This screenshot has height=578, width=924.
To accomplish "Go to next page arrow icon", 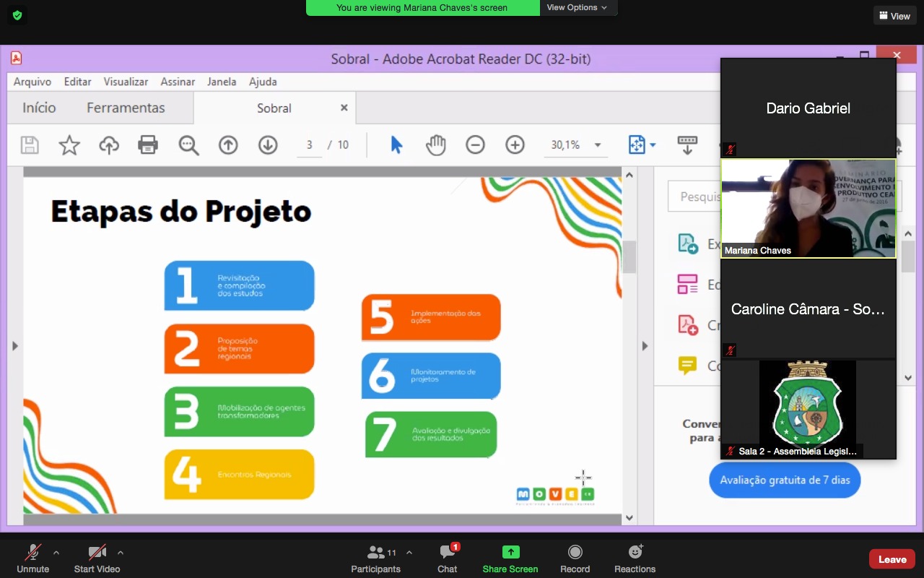I will [x=268, y=145].
